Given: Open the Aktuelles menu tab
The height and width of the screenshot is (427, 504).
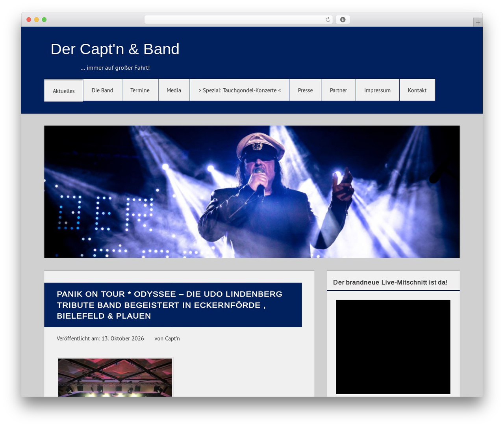Looking at the screenshot, I should click(x=63, y=91).
